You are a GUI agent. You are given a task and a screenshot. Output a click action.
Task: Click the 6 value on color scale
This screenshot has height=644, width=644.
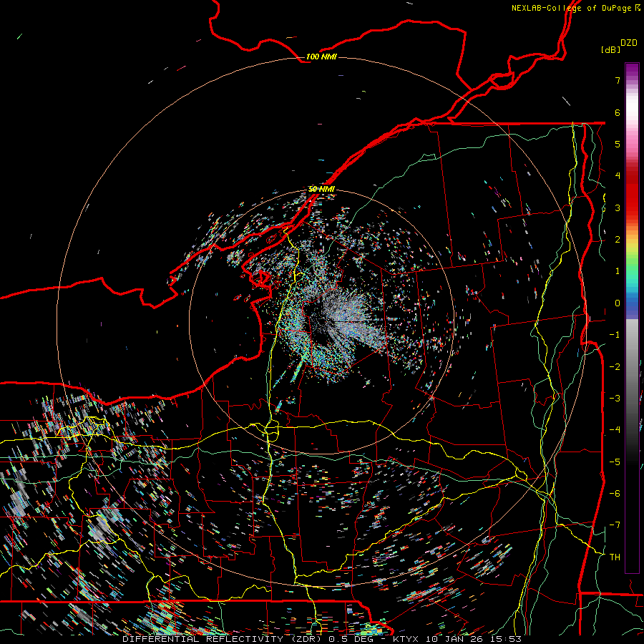click(x=618, y=112)
